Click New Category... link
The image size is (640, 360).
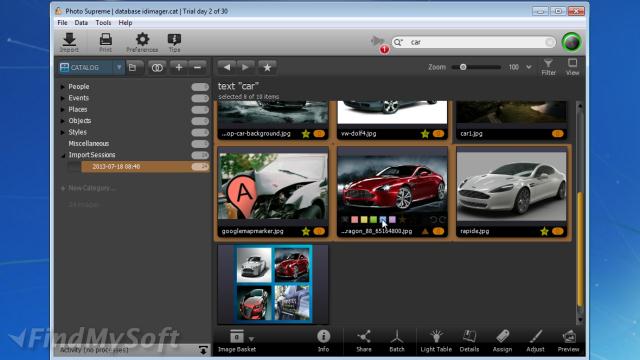coord(91,188)
